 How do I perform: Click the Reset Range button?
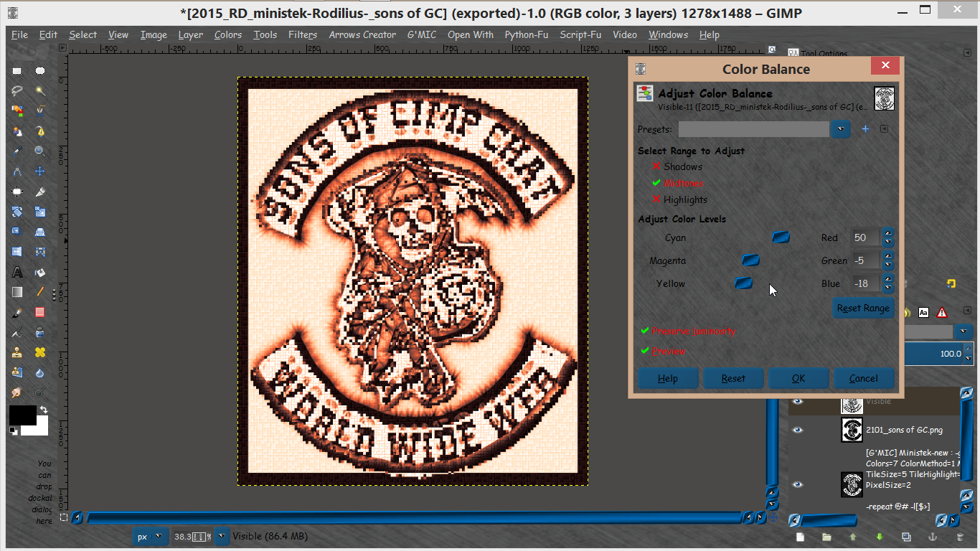click(x=863, y=309)
